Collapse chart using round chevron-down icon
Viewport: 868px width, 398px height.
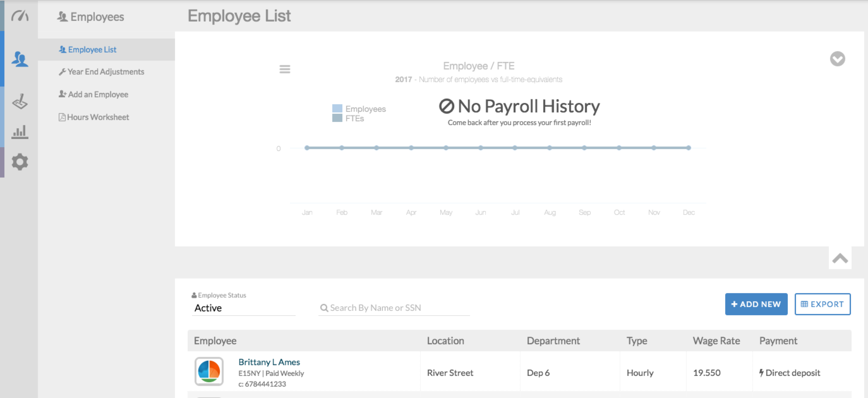pos(837,59)
